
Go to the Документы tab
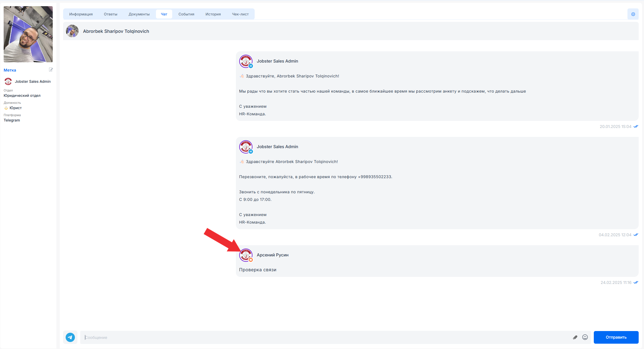click(x=139, y=14)
